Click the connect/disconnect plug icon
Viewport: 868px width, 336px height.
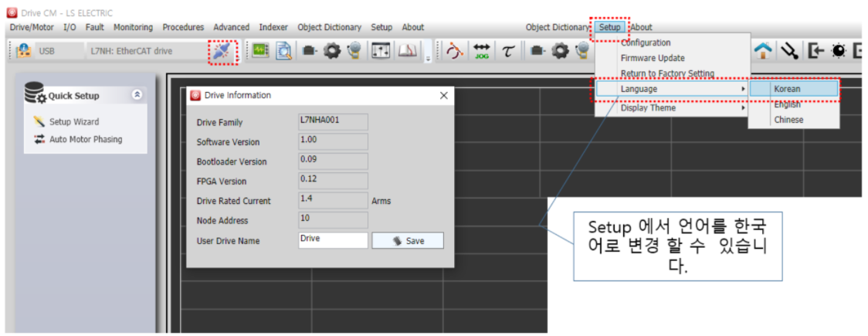222,51
